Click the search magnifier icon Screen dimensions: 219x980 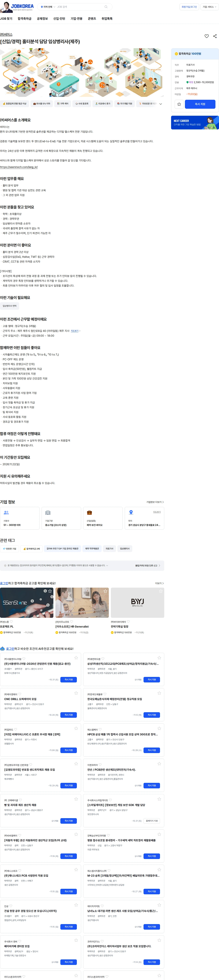(106, 7)
